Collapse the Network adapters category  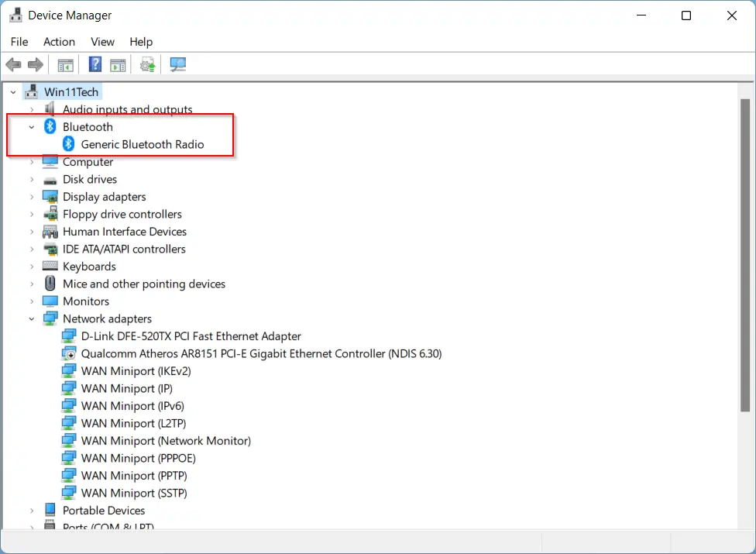pos(32,318)
